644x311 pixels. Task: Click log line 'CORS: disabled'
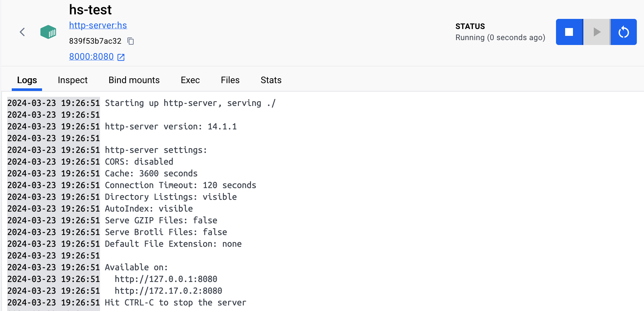coord(139,162)
